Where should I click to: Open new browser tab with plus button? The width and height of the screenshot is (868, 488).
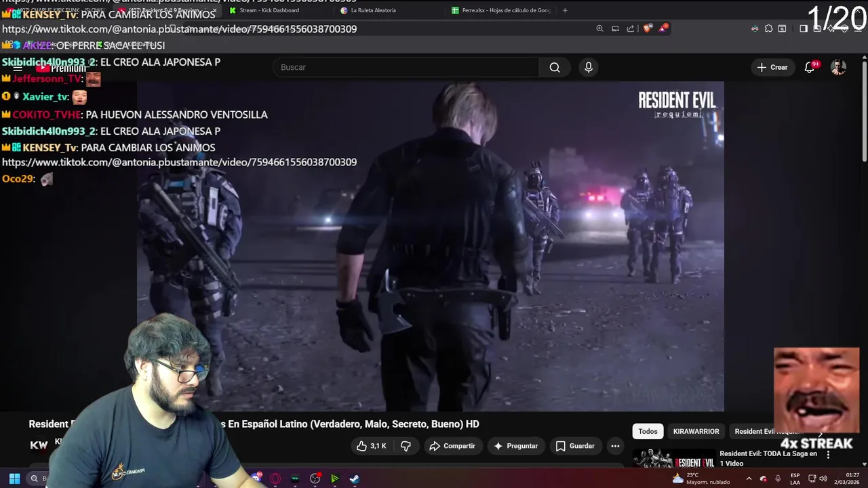(565, 10)
